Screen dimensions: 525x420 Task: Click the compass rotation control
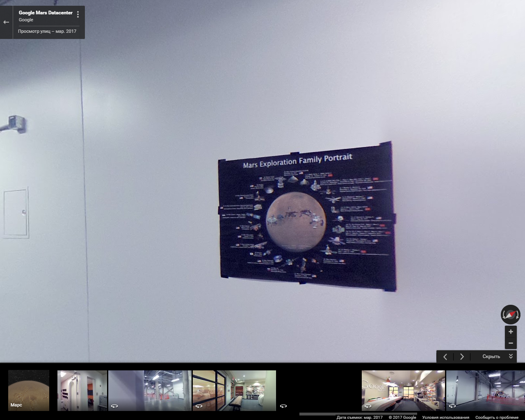[x=511, y=315]
